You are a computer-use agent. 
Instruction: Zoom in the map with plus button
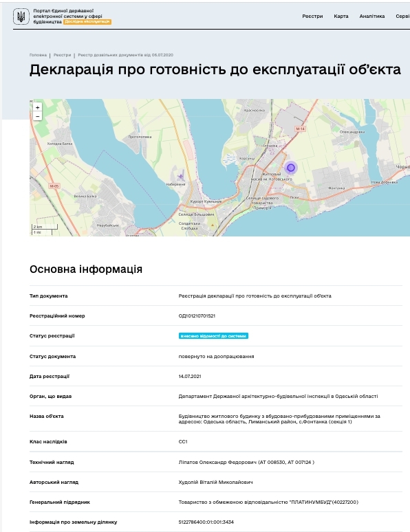37,107
